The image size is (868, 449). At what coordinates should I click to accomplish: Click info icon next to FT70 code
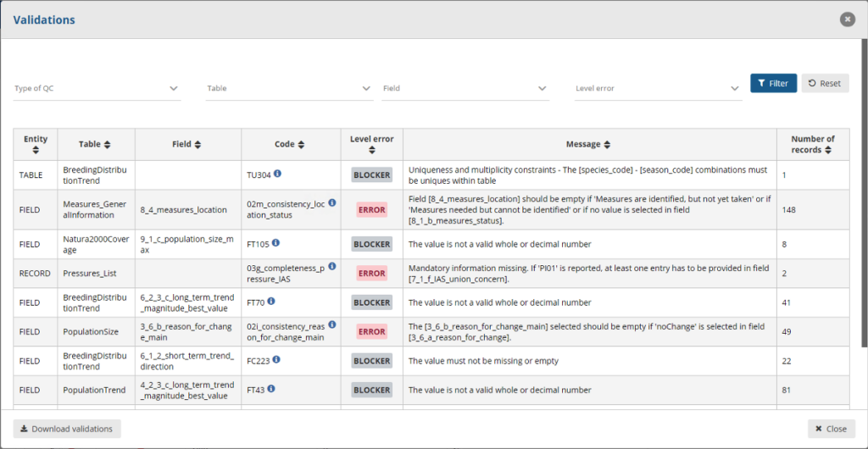271,302
